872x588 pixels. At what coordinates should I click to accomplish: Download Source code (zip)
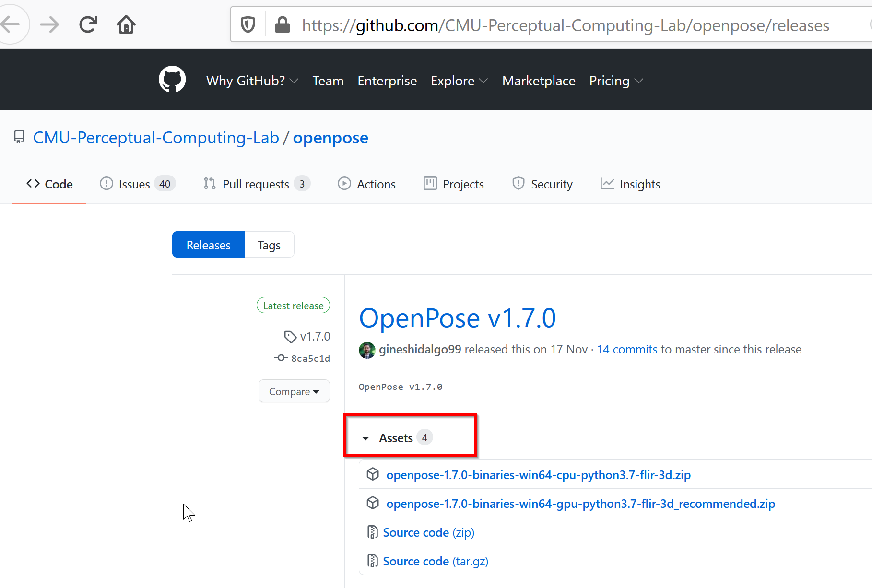point(428,532)
